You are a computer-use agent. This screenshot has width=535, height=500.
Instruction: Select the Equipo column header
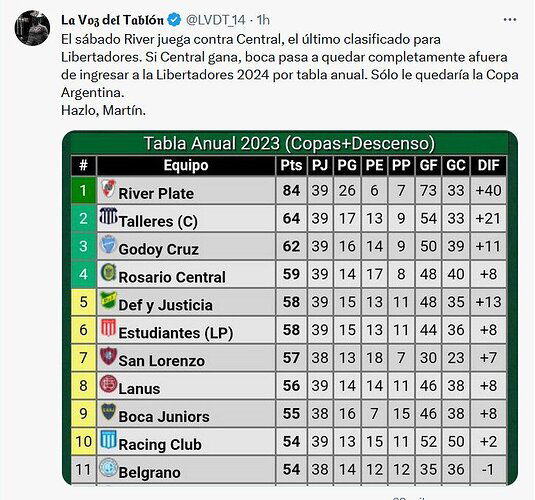tap(186, 166)
